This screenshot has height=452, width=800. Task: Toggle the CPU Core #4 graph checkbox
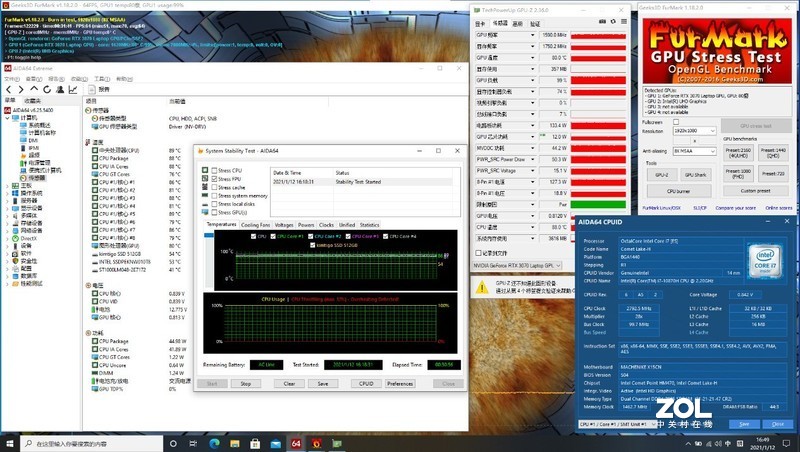click(386, 236)
